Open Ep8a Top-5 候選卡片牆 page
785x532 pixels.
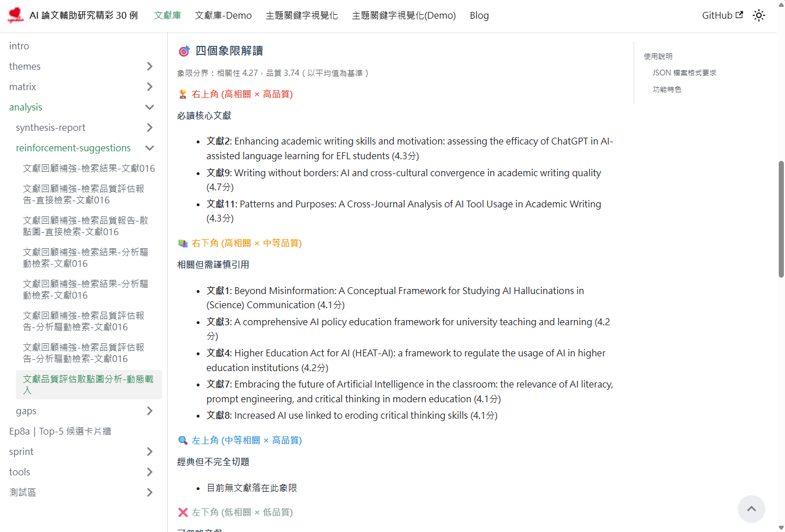[60, 431]
